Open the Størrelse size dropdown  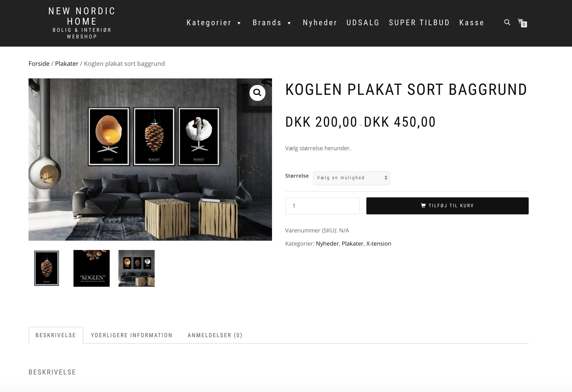(351, 178)
